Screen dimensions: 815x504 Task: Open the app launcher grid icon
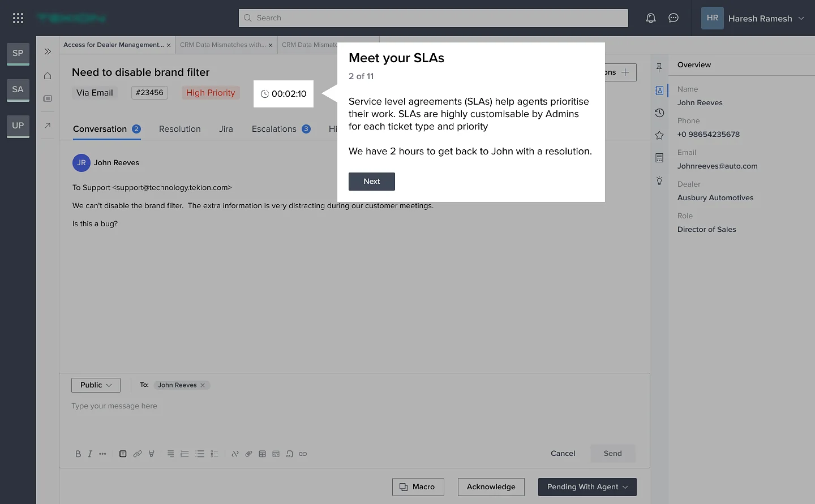18,18
